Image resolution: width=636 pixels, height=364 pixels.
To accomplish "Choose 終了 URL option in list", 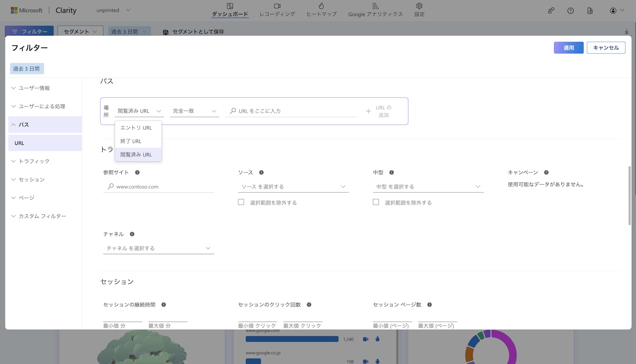I will pos(131,141).
